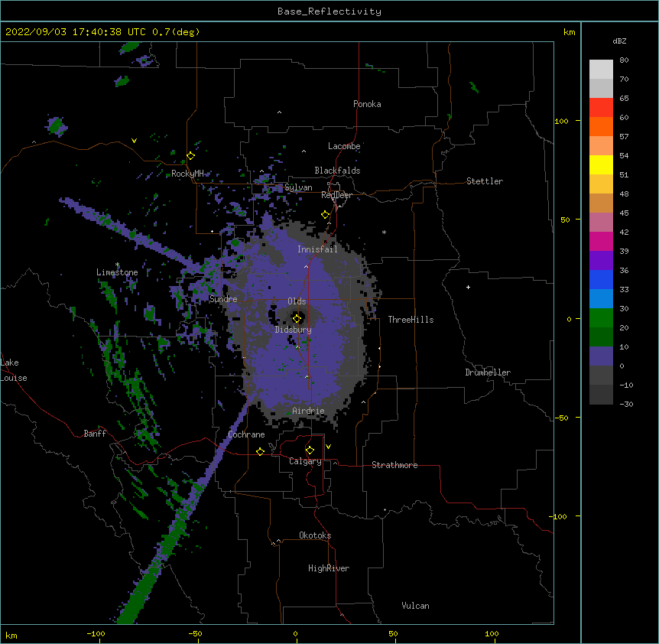This screenshot has height=644, width=659.
Task: Click the Lacombe city label
Action: [x=344, y=146]
